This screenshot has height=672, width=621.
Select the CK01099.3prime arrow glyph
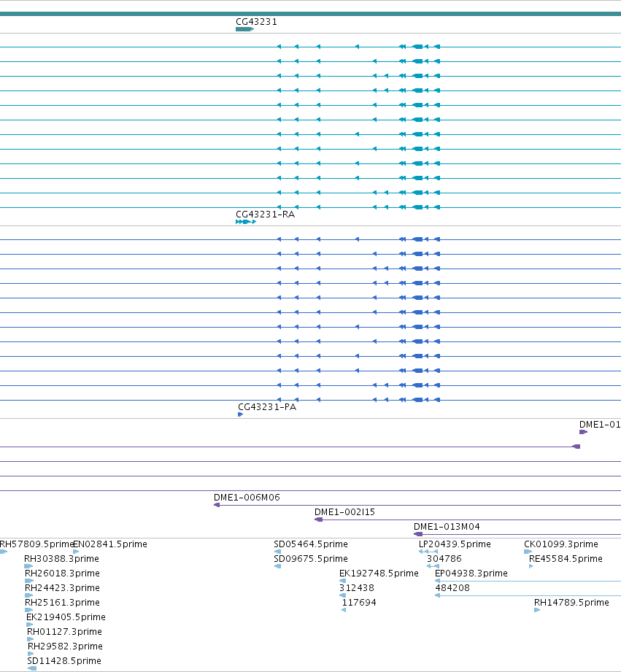click(528, 552)
